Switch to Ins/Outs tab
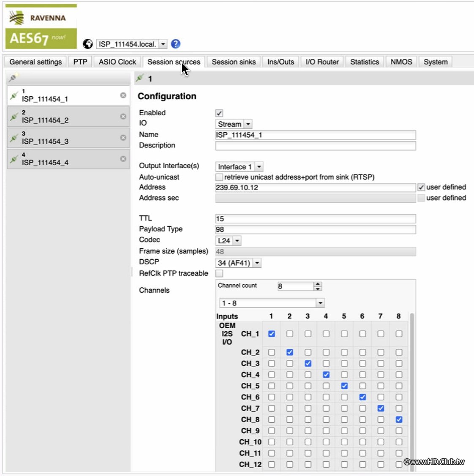Image resolution: width=474 pixels, height=476 pixels. click(281, 62)
